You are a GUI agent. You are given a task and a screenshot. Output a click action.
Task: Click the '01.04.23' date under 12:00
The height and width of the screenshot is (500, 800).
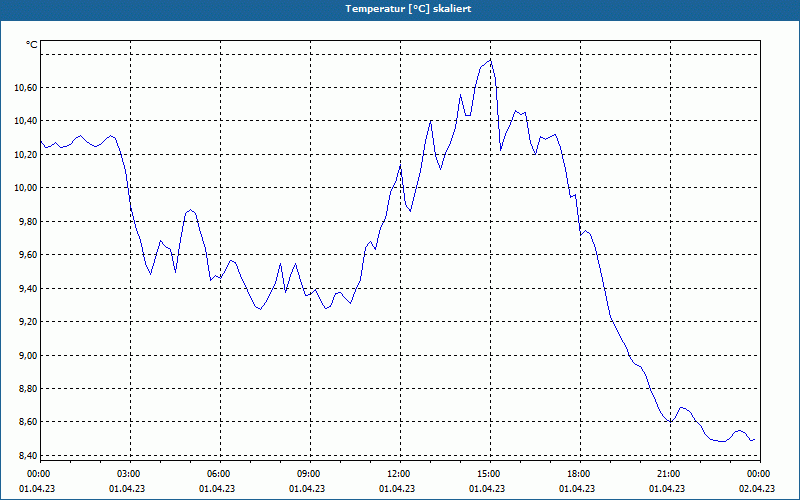397,489
